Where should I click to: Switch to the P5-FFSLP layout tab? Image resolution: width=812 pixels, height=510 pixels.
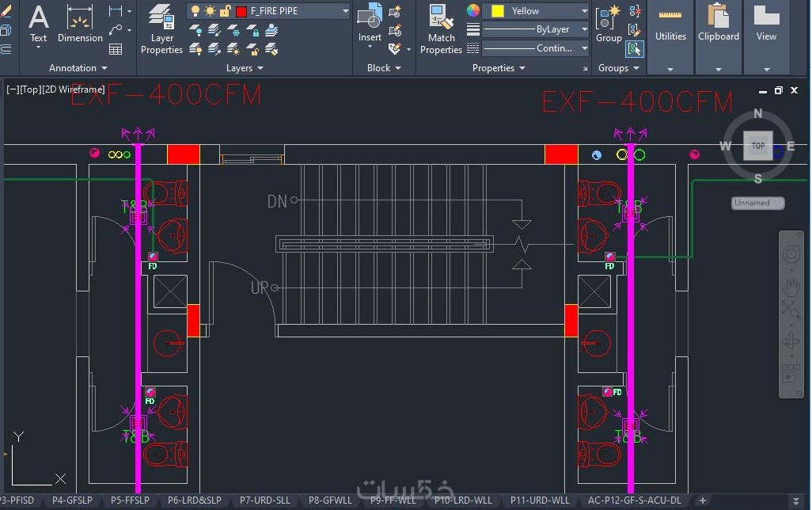130,500
